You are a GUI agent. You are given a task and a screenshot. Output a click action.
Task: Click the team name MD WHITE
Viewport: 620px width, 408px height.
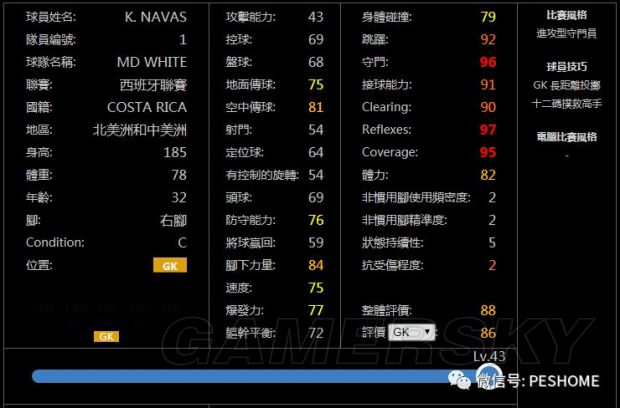coord(152,62)
